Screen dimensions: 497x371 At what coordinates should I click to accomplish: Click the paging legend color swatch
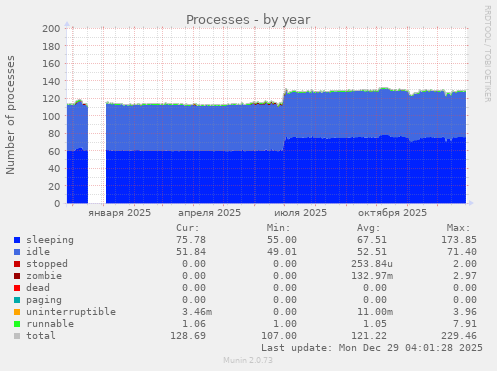pyautogui.click(x=17, y=300)
